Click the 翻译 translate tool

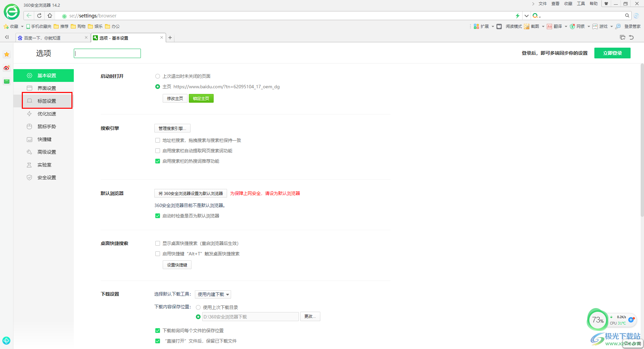pos(554,26)
